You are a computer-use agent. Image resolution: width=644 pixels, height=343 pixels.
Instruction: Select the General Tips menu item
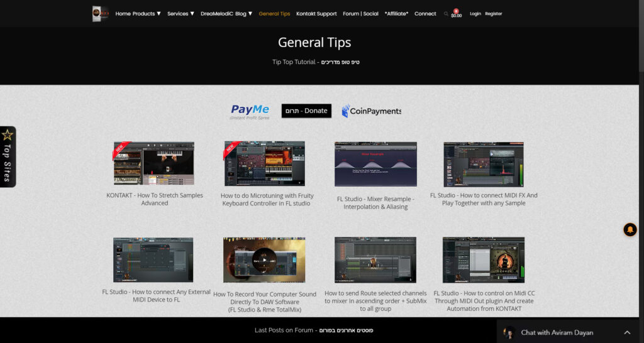coord(274,14)
